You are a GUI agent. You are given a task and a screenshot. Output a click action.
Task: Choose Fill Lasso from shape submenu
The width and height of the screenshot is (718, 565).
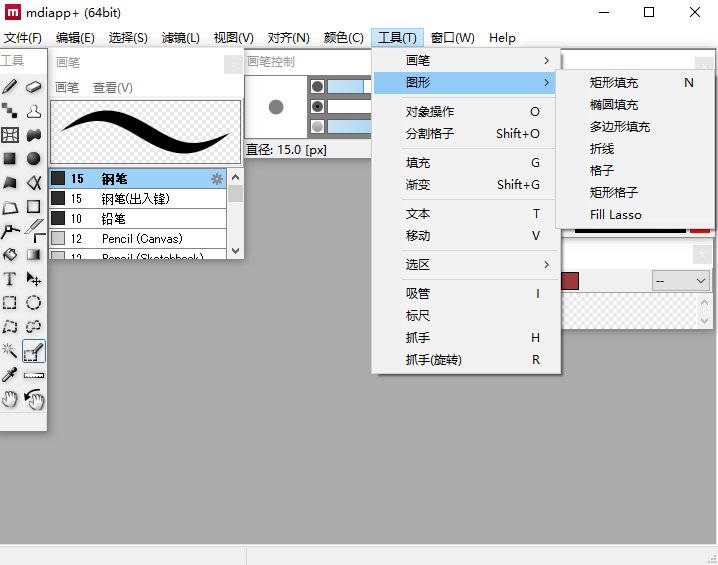(636, 215)
